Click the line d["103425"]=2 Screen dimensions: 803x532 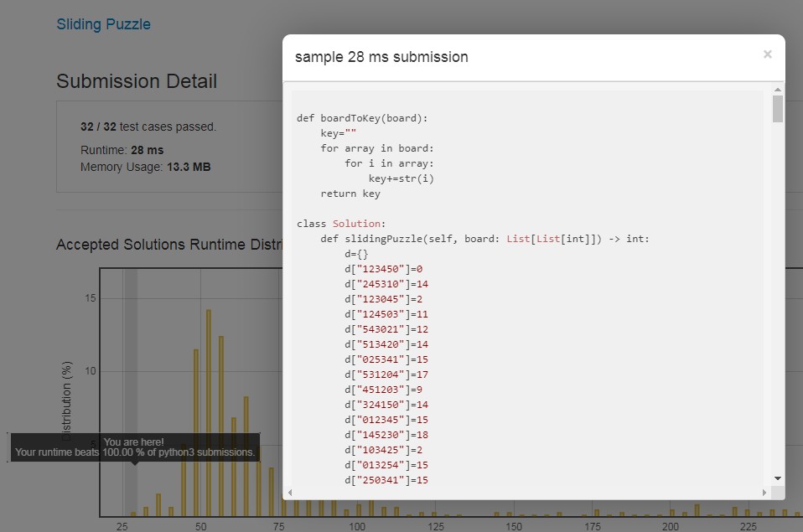(384, 450)
